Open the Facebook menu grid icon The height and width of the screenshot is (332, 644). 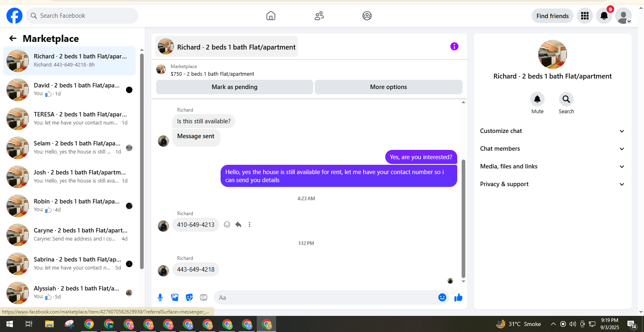585,16
